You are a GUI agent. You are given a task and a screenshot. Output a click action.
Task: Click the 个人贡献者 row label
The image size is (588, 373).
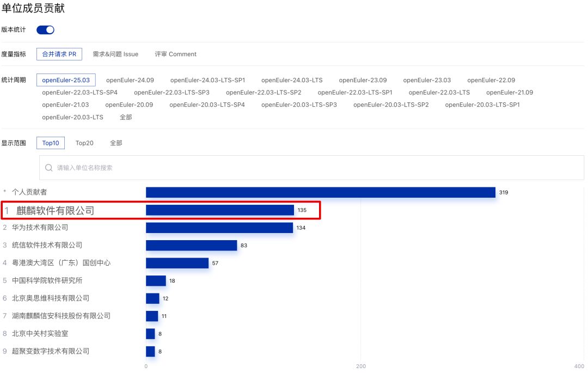tap(29, 192)
